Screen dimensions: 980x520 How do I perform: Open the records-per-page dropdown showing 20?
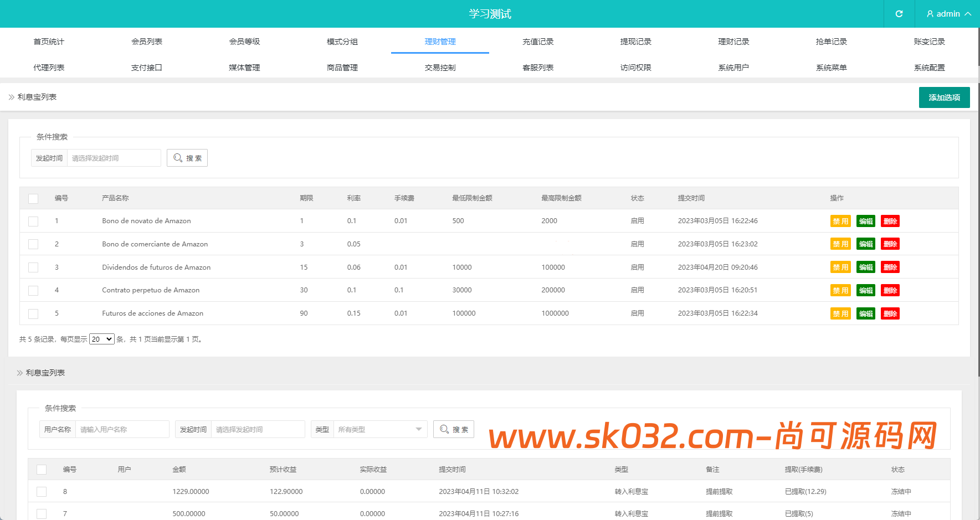102,339
